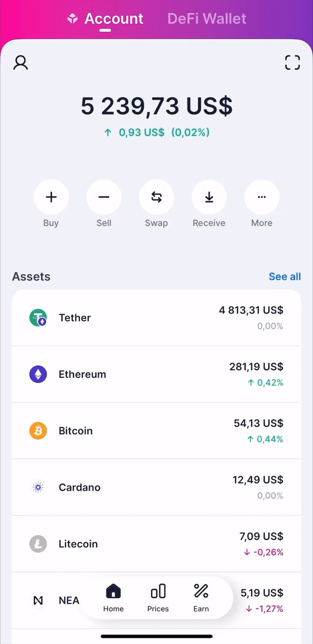Tap the NEAR coin icon
The image size is (313, 644).
coord(38,600)
